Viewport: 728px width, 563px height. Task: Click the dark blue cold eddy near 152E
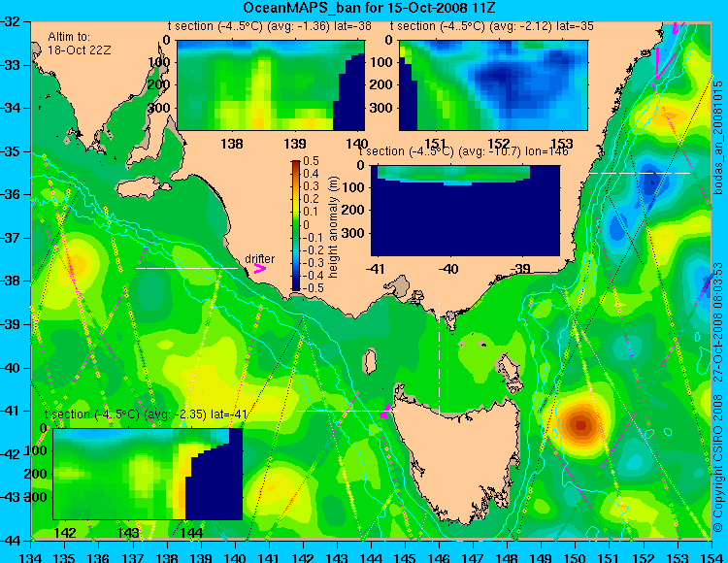coord(652,181)
